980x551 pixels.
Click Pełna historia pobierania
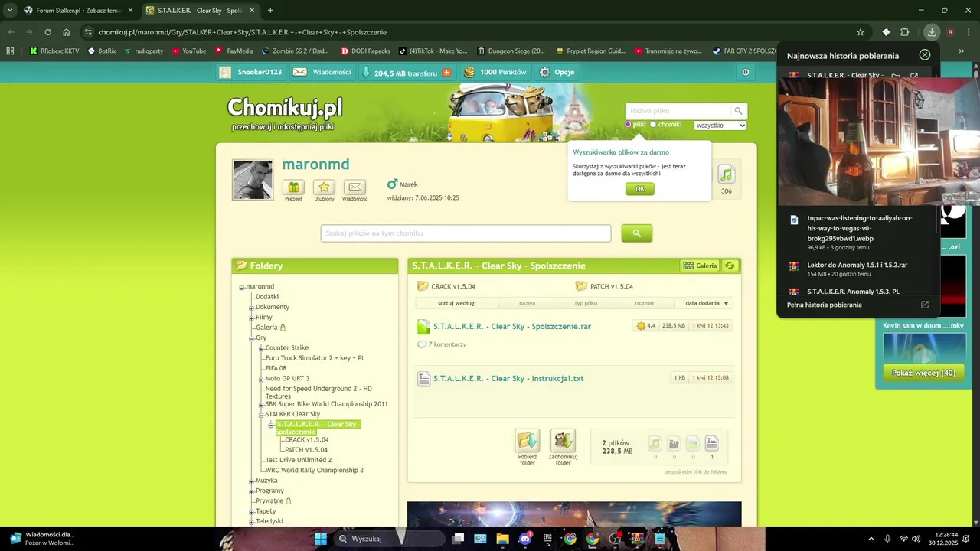click(x=825, y=305)
